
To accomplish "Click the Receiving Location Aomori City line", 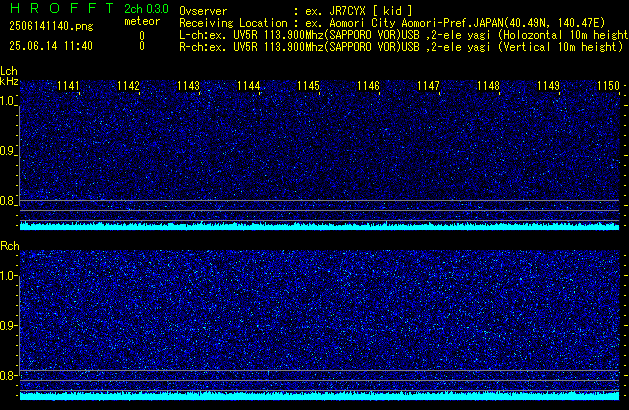I will click(392, 23).
